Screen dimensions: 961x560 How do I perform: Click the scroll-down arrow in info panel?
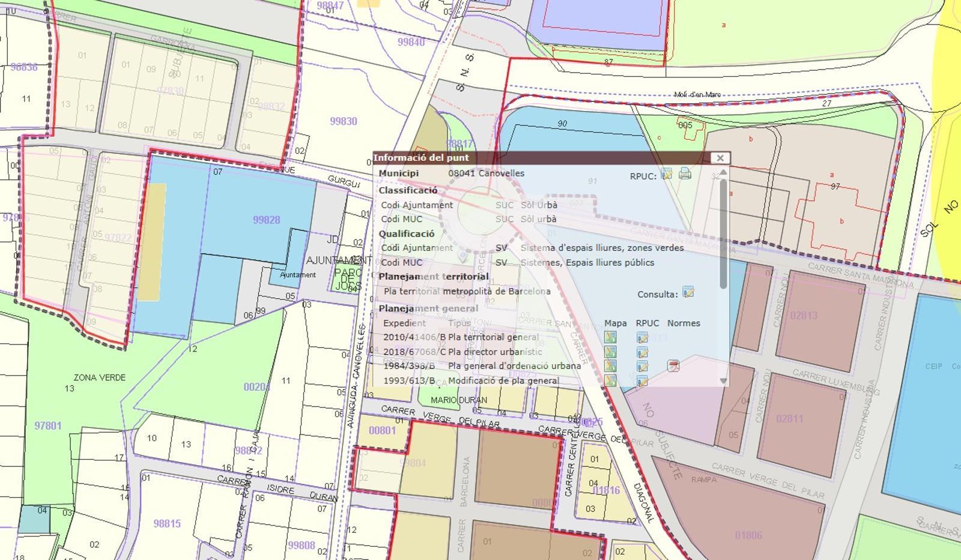tap(723, 381)
